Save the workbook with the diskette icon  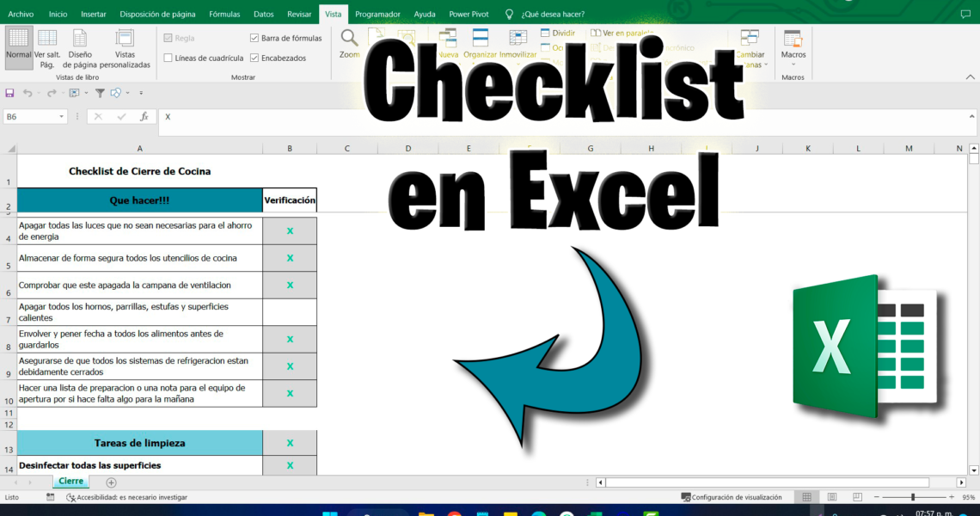click(x=9, y=93)
